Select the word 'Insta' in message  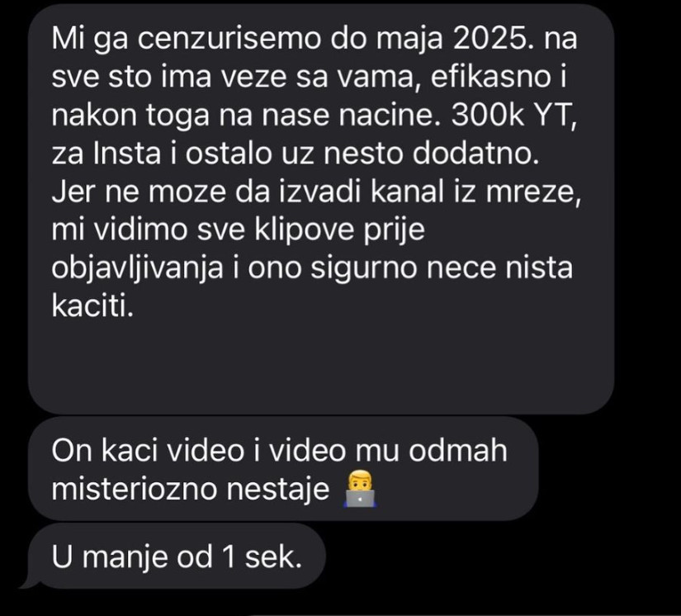126,154
